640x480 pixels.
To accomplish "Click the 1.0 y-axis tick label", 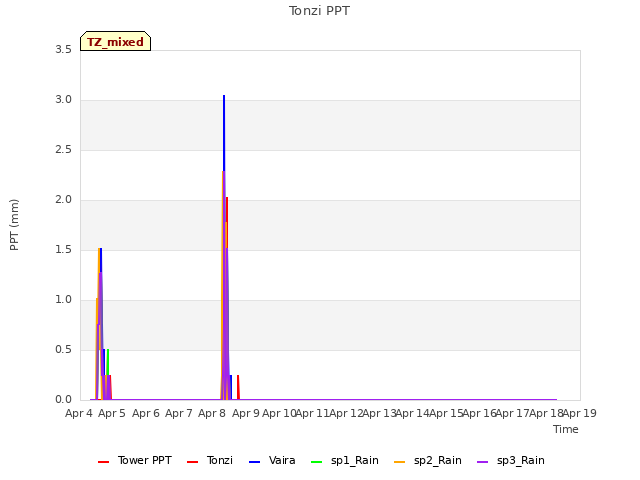I will pos(63,300).
